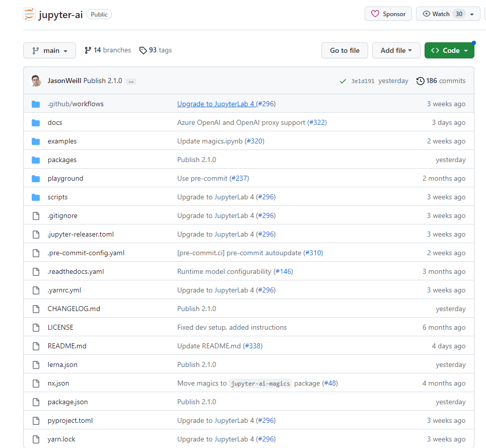Click the green checkmark build status icon
This screenshot has width=486, height=448.
[343, 81]
